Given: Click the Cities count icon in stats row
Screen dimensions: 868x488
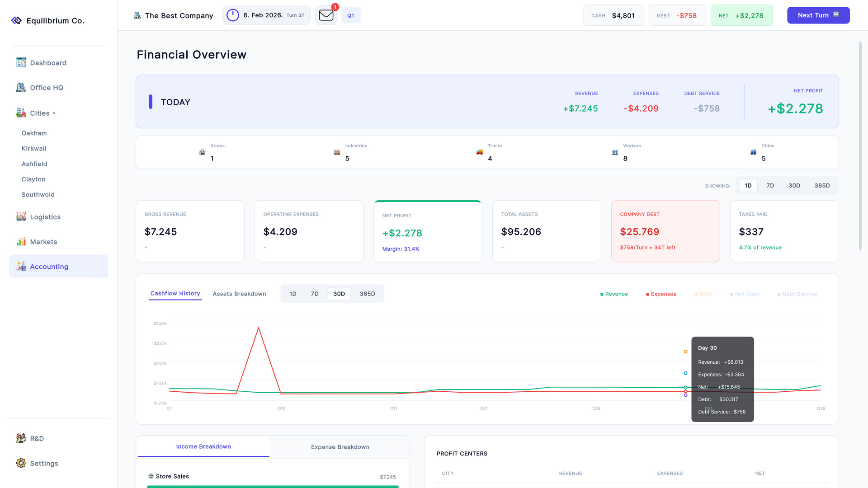Looking at the screenshot, I should 753,152.
